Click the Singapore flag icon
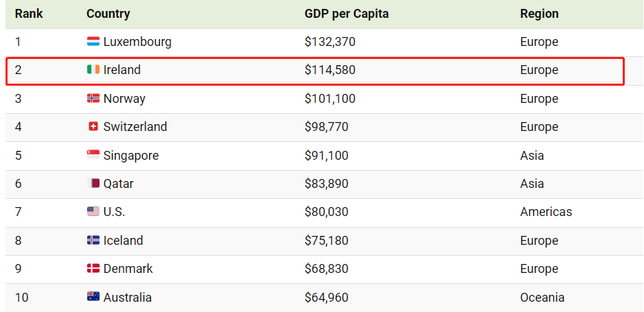The width and height of the screenshot is (644, 312). tap(93, 156)
